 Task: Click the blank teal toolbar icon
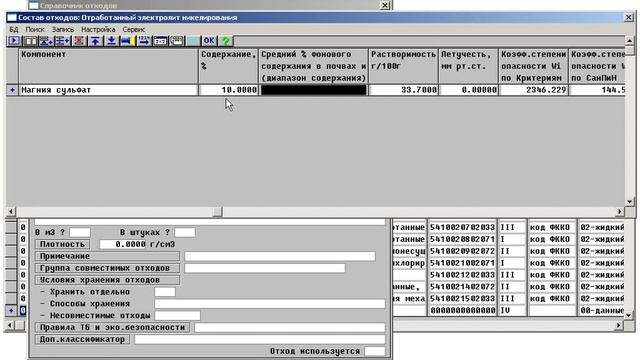pyautogui.click(x=193, y=41)
